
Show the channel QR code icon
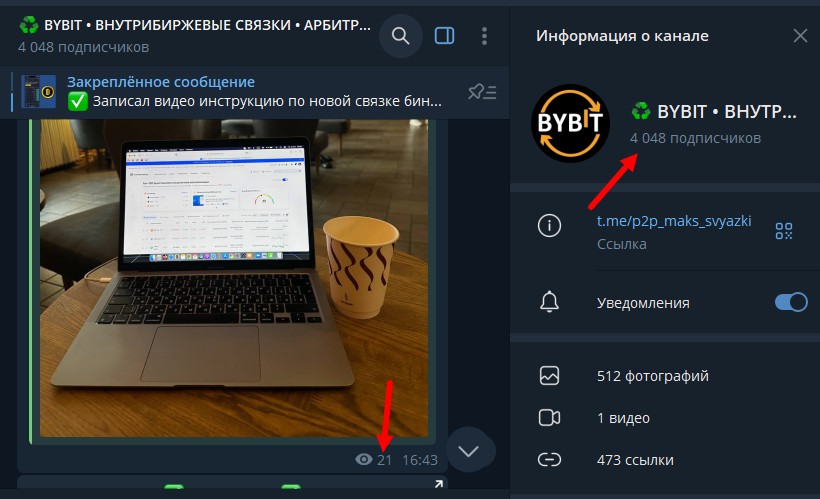783,231
